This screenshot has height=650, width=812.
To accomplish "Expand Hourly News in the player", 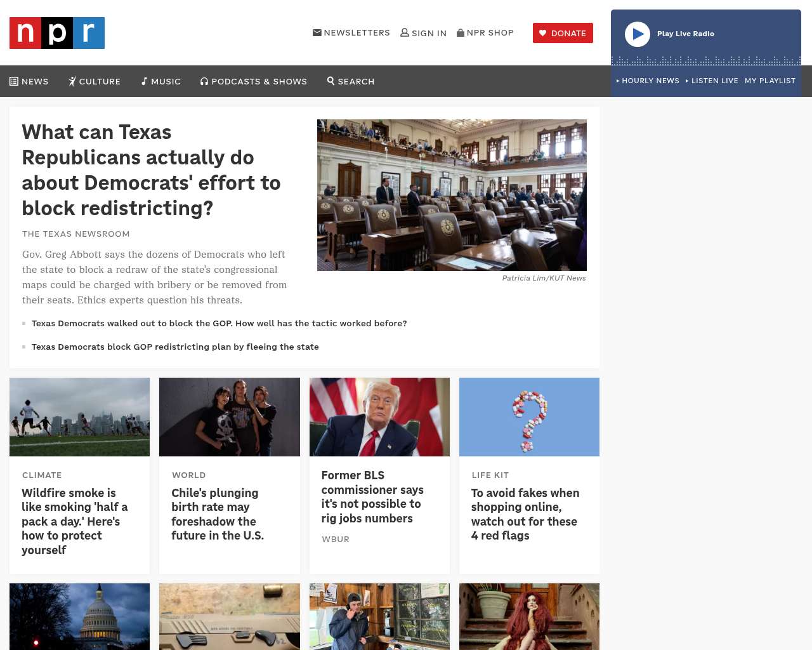I will point(648,81).
